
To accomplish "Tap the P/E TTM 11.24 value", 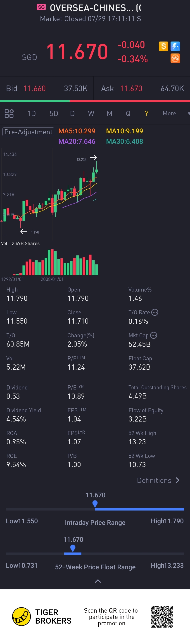I will [76, 367].
